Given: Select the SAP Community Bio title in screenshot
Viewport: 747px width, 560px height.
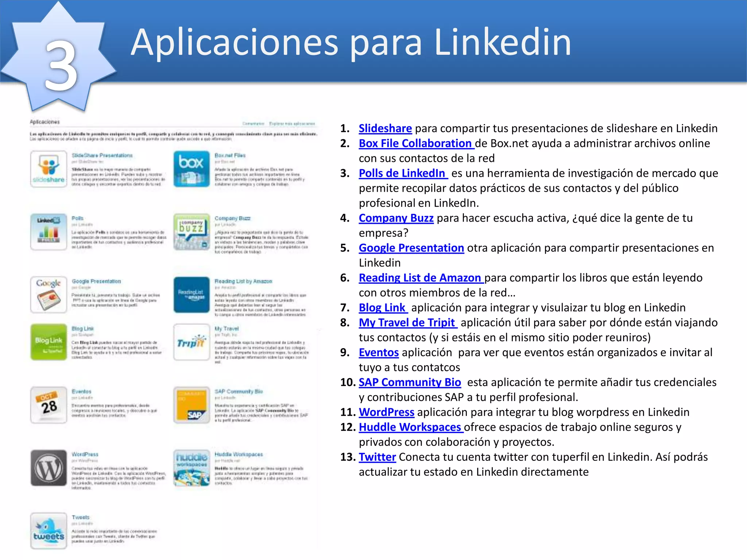Looking at the screenshot, I should tap(239, 391).
